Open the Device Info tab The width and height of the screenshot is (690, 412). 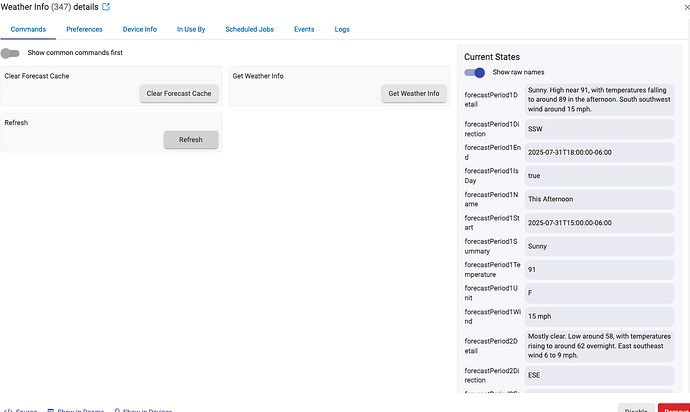(x=139, y=29)
